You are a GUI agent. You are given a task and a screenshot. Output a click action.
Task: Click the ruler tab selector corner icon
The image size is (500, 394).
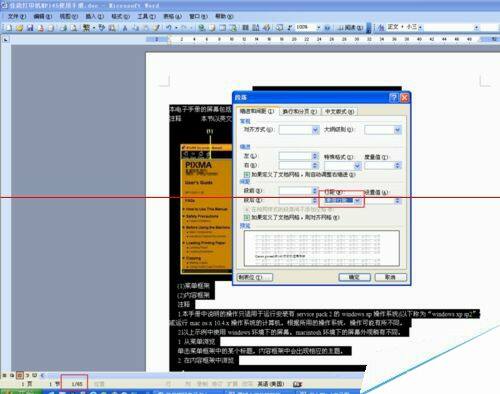pos(5,40)
